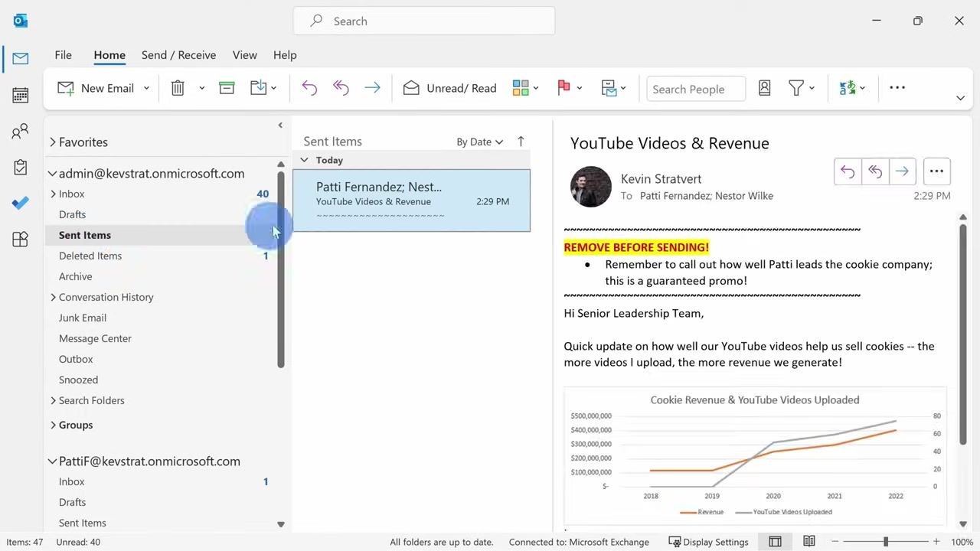This screenshot has width=980, height=551.
Task: Open the Help ribbon tab
Action: pyautogui.click(x=285, y=55)
